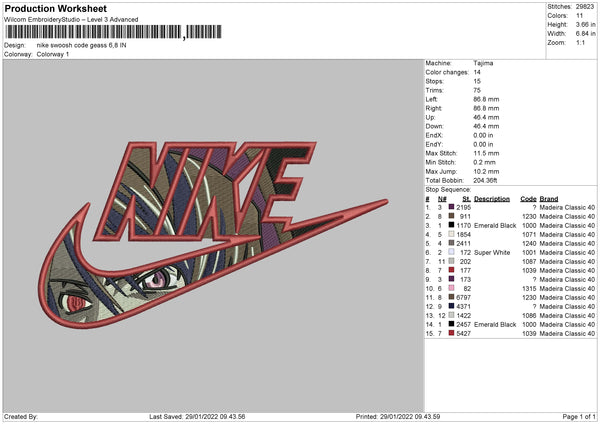Click the grey-brown swatch beside 2411 stitches
The height and width of the screenshot is (424, 600).
coord(452,243)
